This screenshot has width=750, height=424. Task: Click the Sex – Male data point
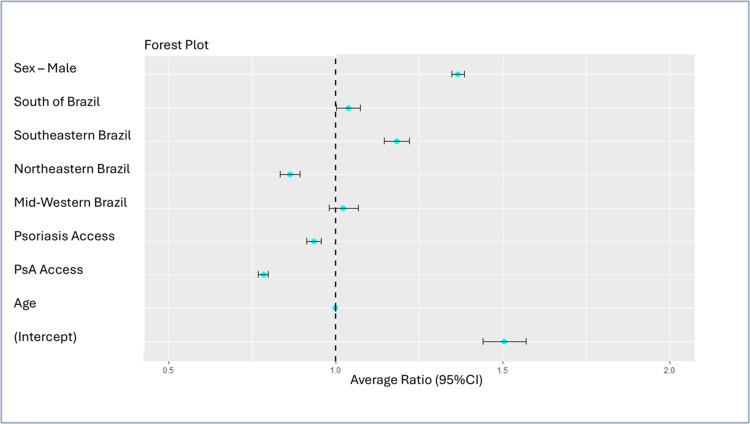tap(458, 74)
